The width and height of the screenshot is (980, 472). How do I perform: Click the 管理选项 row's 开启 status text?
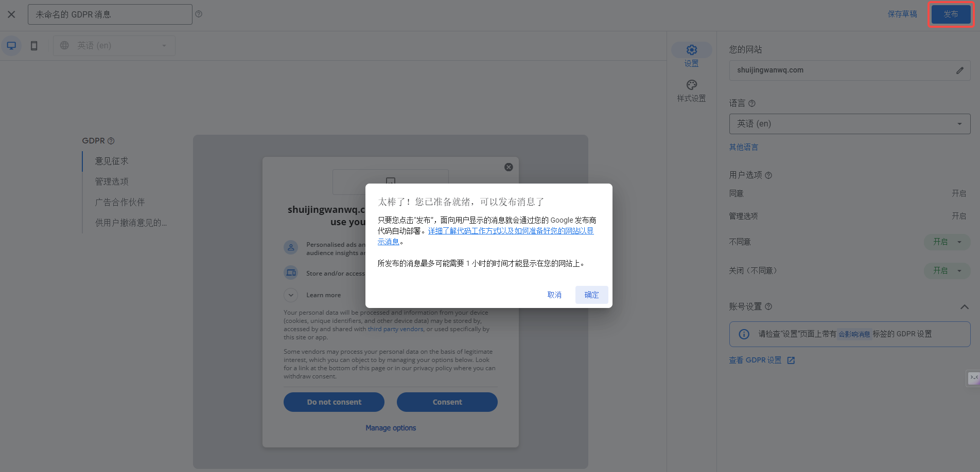tap(958, 216)
